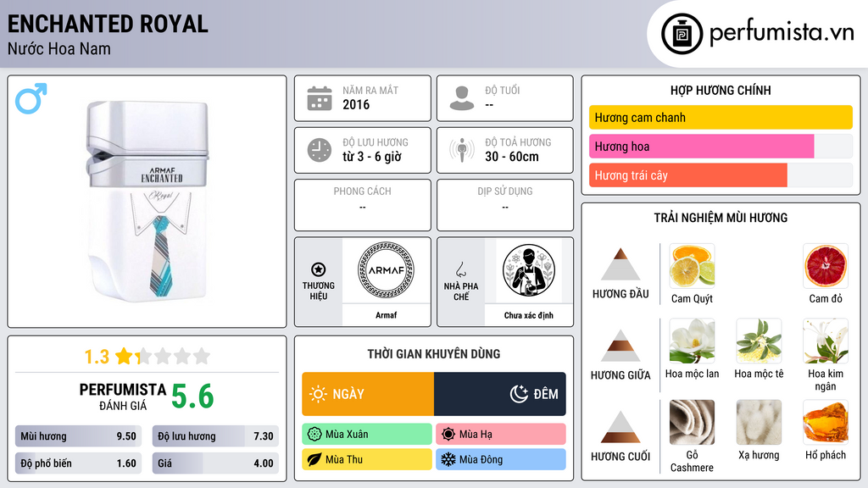868x488 pixels.
Task: Select the Ngày daytime panel
Action: click(x=368, y=394)
